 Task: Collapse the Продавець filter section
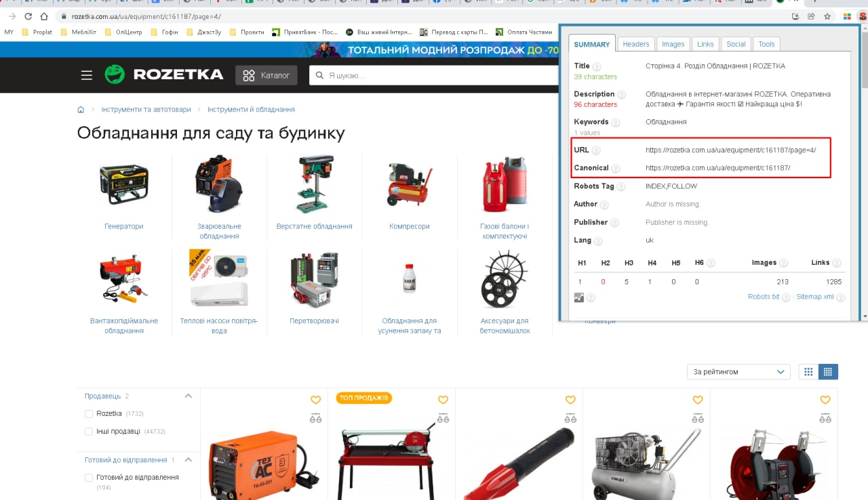[x=189, y=396]
